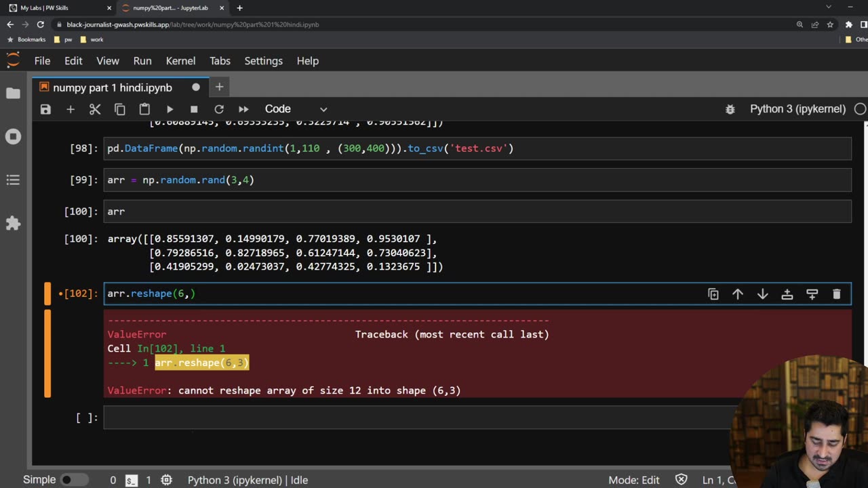Screen dimensions: 868x488
Task: Click the kernel status circle indicator
Action: point(860,109)
